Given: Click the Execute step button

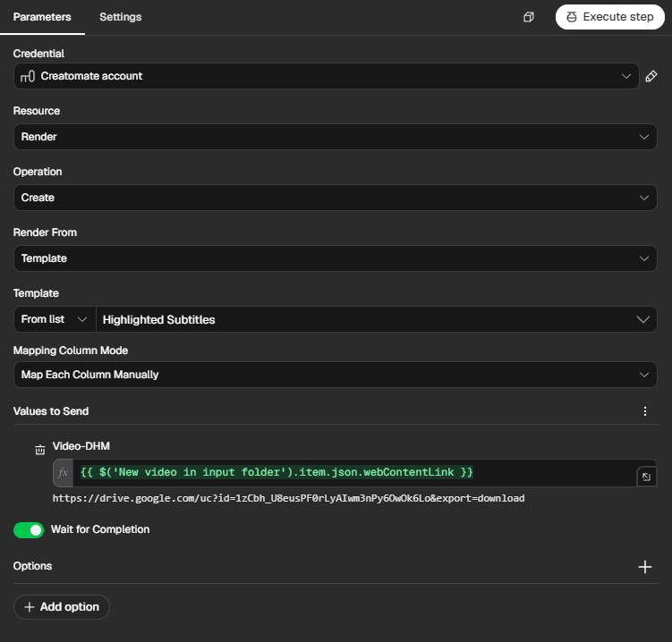Looking at the screenshot, I should click(x=610, y=17).
